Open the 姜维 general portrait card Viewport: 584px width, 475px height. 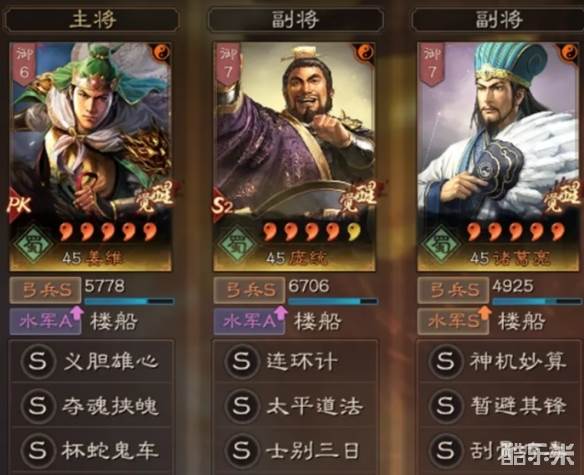pos(91,156)
